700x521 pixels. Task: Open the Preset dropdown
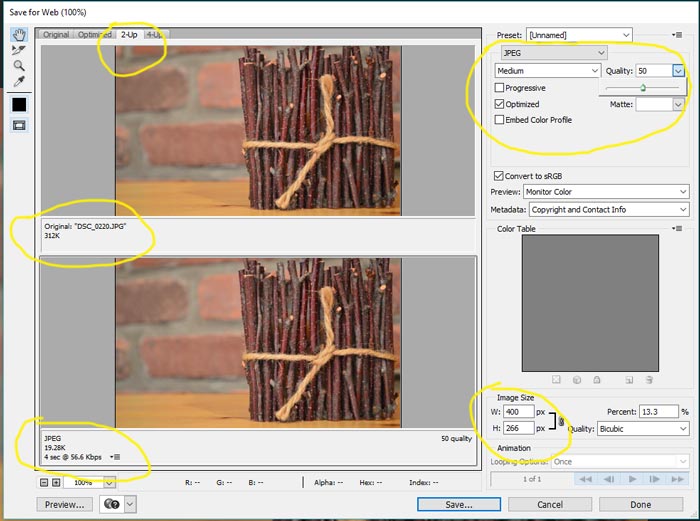[x=579, y=35]
